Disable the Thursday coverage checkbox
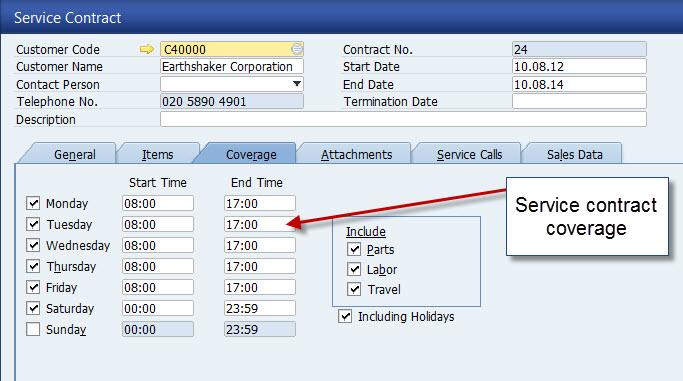683x381 pixels. point(33,266)
